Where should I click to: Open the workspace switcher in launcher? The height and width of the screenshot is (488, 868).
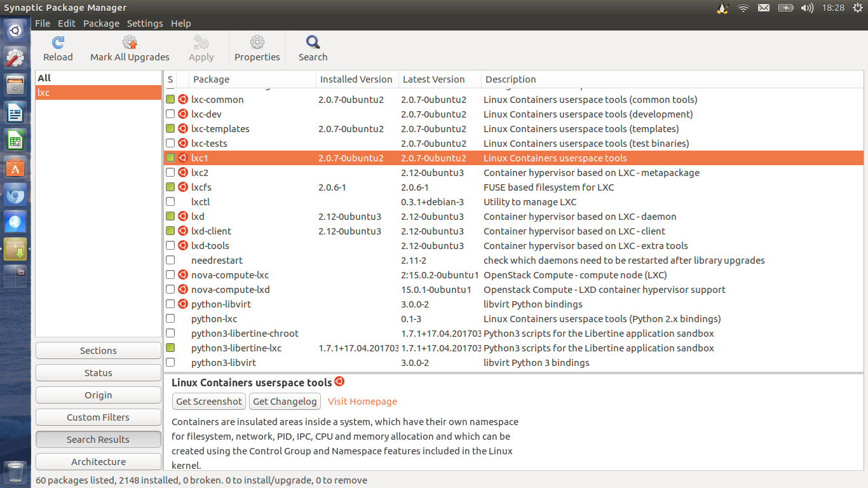pyautogui.click(x=15, y=276)
